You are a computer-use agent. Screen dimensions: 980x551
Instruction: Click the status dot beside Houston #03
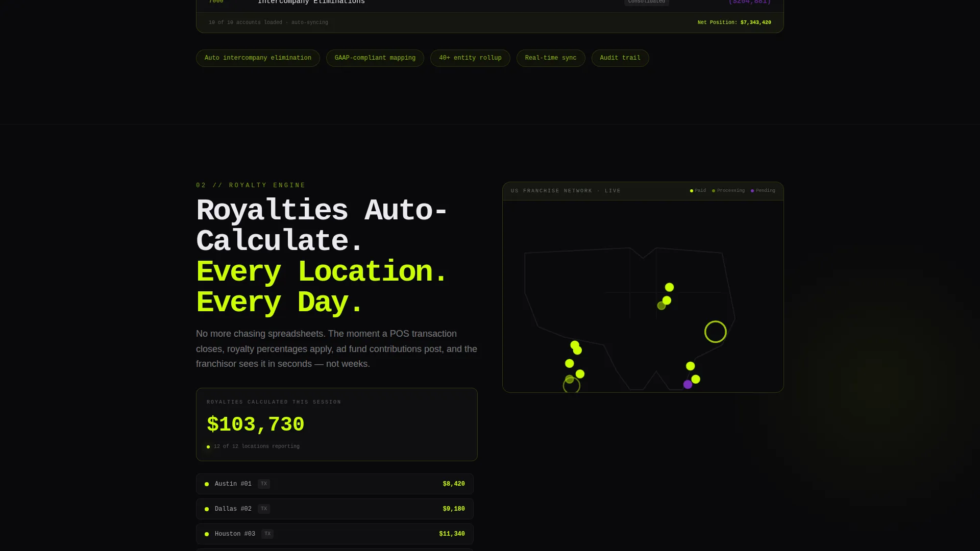click(207, 534)
